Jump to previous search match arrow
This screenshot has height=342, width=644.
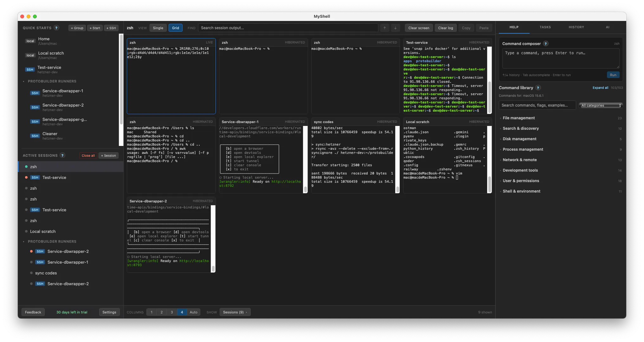tap(385, 28)
